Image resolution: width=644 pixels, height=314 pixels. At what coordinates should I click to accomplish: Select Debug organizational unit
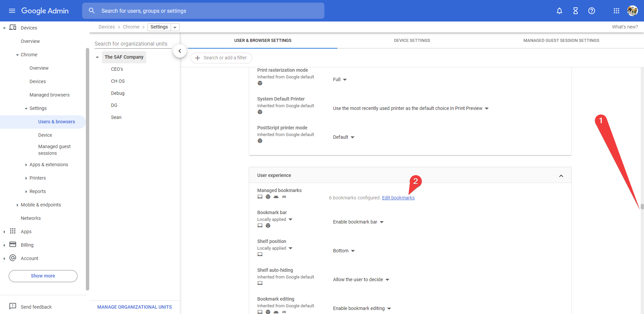118,93
